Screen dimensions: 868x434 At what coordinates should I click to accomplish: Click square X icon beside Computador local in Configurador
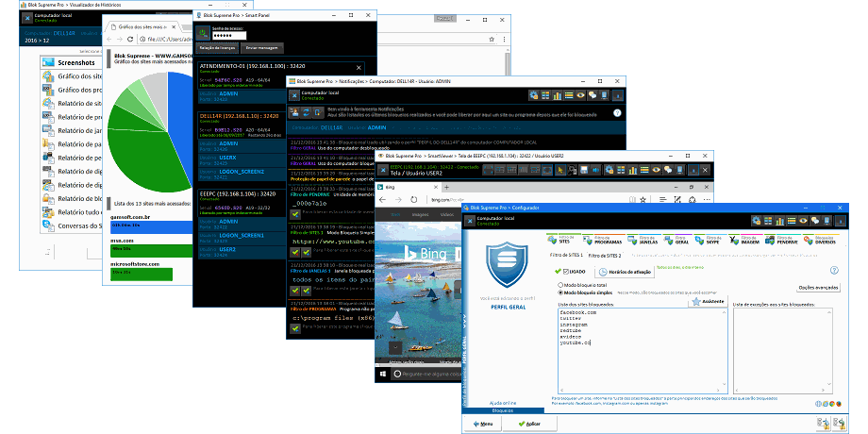[x=470, y=221]
